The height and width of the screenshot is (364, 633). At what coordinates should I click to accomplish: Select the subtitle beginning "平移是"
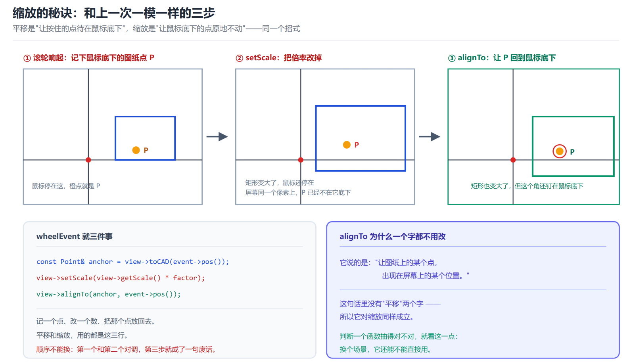(x=156, y=29)
